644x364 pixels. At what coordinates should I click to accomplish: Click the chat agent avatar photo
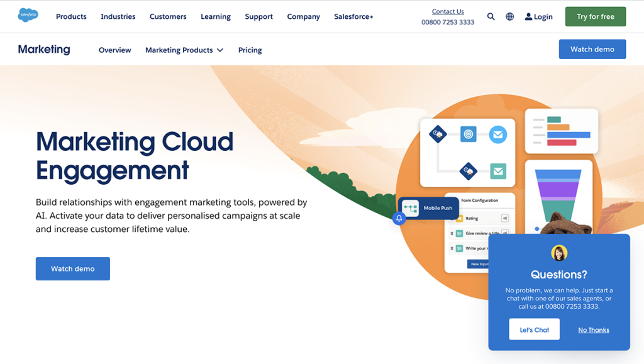558,254
